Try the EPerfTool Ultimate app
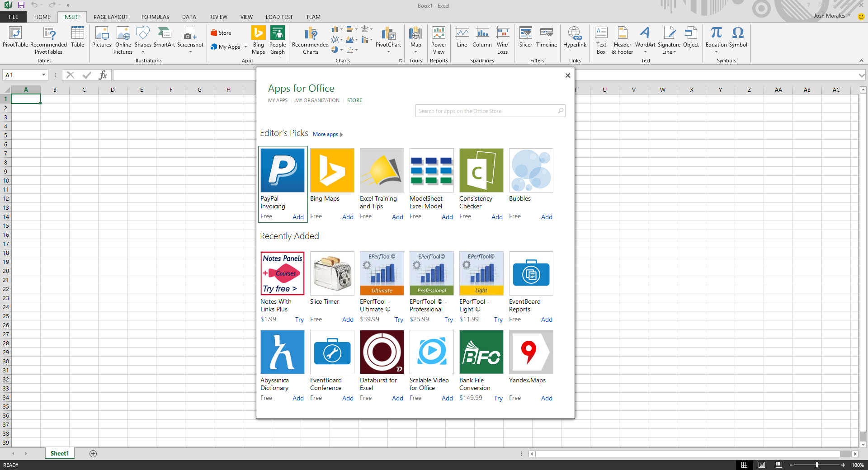The width and height of the screenshot is (868, 470). [398, 320]
